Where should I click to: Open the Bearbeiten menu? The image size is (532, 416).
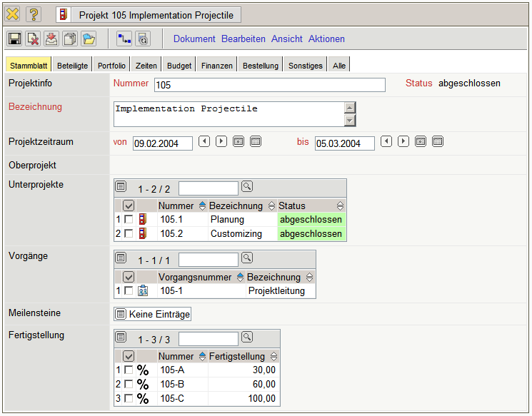(243, 39)
